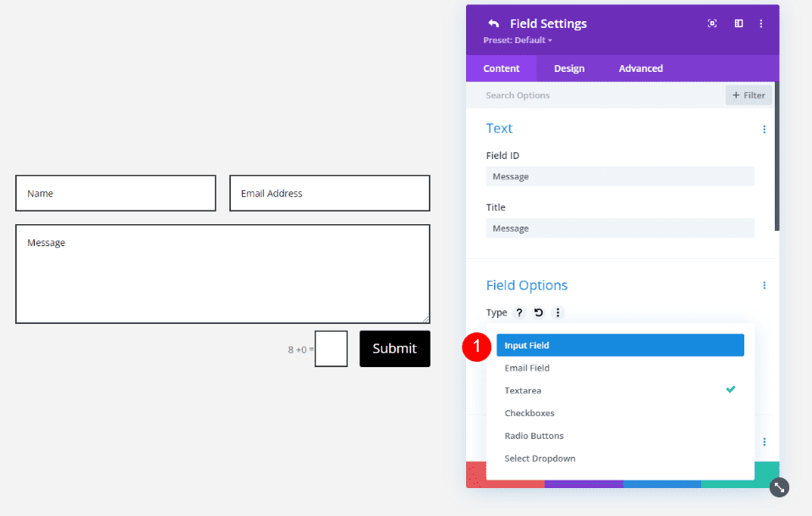Viewport: 812px width, 516px height.
Task: Select Input Field from the Type dropdown
Action: [x=620, y=344]
